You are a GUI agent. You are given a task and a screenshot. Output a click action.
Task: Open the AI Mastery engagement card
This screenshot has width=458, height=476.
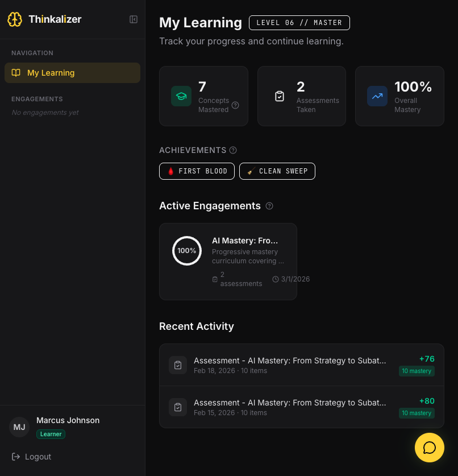click(228, 262)
